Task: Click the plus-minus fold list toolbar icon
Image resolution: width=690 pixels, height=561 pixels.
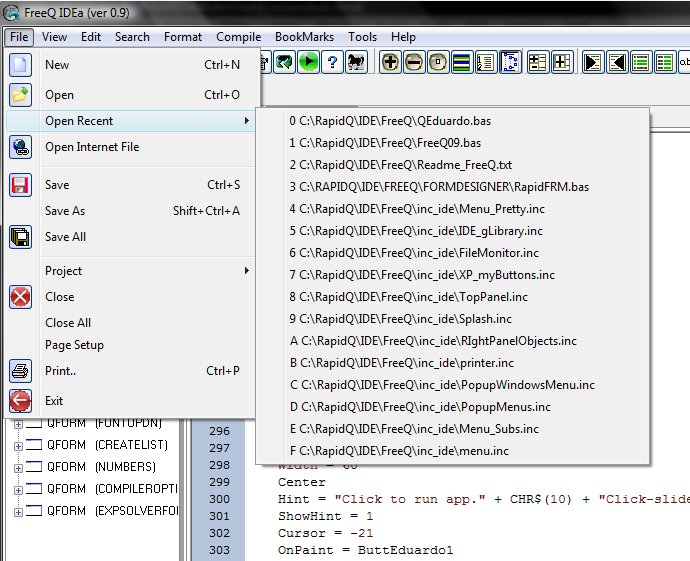Action: 538,62
